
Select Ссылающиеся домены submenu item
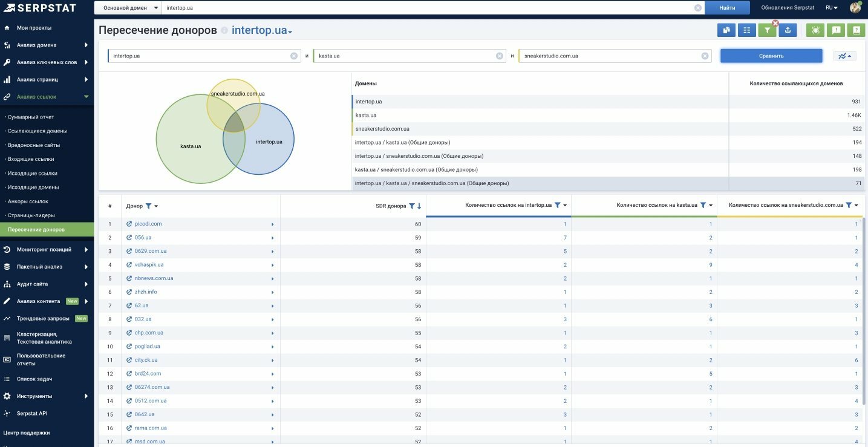pyautogui.click(x=36, y=131)
